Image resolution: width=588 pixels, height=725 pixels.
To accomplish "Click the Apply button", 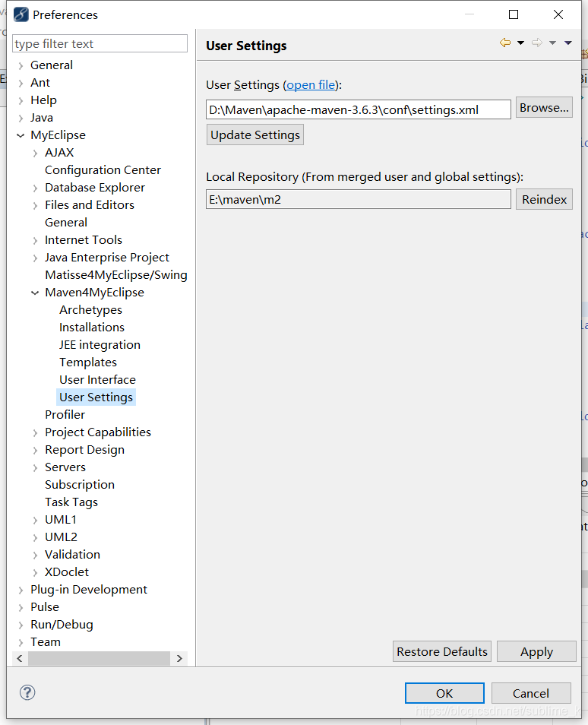I will click(536, 651).
